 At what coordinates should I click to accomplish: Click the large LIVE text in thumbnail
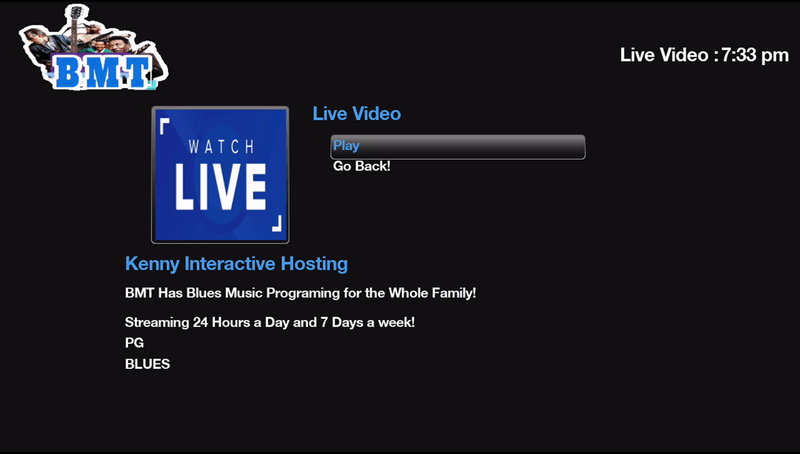coord(220,187)
